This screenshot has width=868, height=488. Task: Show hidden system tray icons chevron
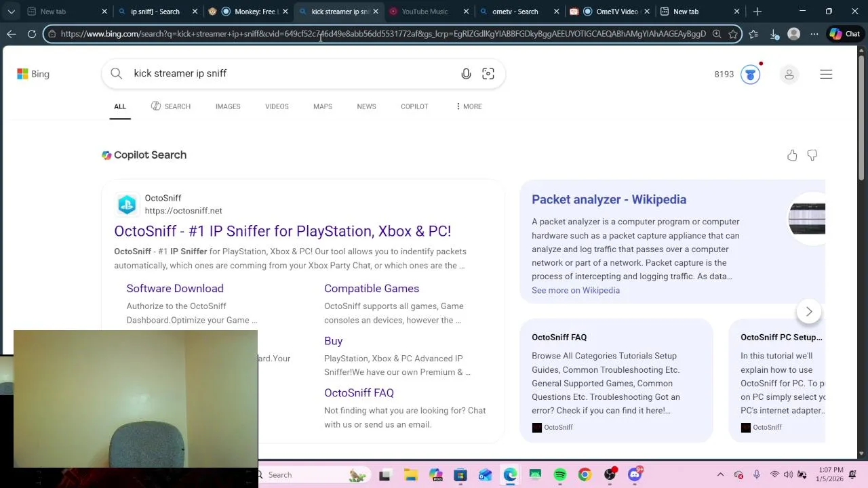pyautogui.click(x=720, y=475)
